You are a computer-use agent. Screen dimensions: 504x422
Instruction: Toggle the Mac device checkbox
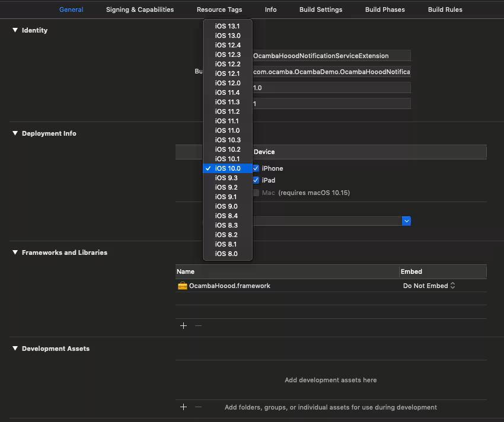pos(256,193)
